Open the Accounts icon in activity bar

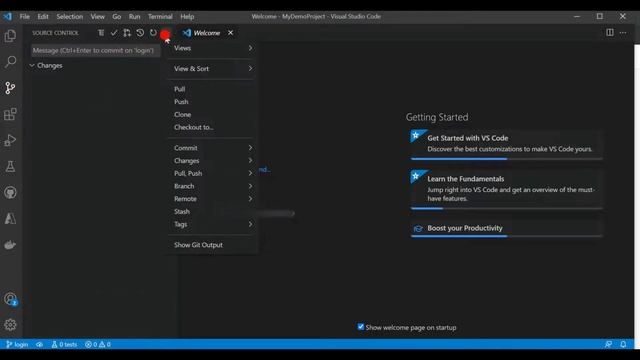pos(10,299)
